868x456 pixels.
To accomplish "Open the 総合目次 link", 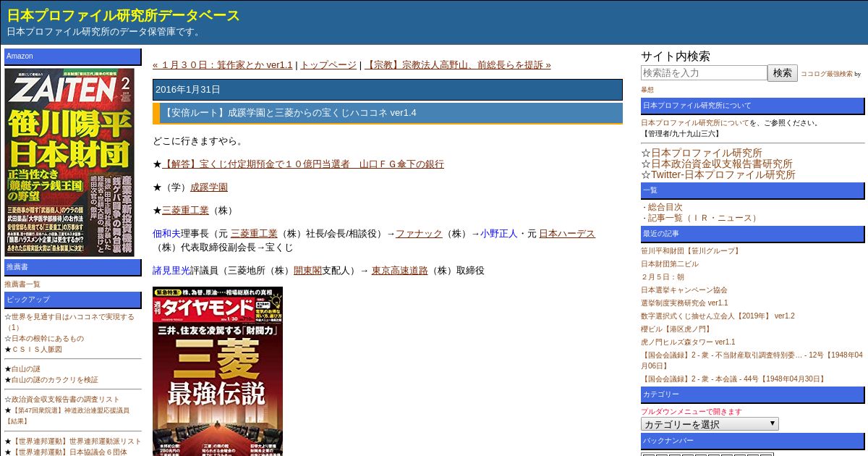I will (665, 207).
